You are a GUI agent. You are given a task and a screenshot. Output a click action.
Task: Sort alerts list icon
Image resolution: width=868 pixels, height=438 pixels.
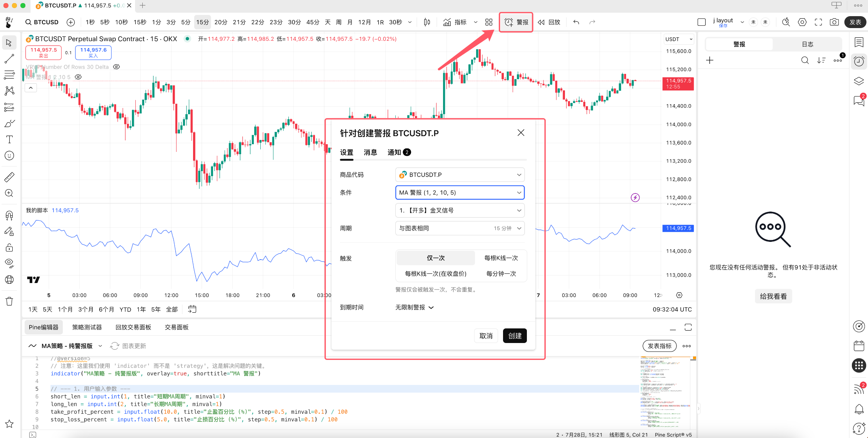point(821,60)
